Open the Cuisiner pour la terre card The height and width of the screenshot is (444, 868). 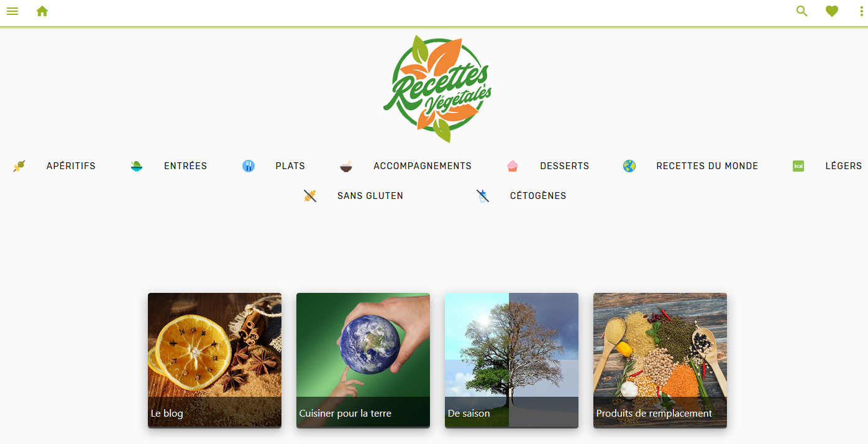[363, 360]
